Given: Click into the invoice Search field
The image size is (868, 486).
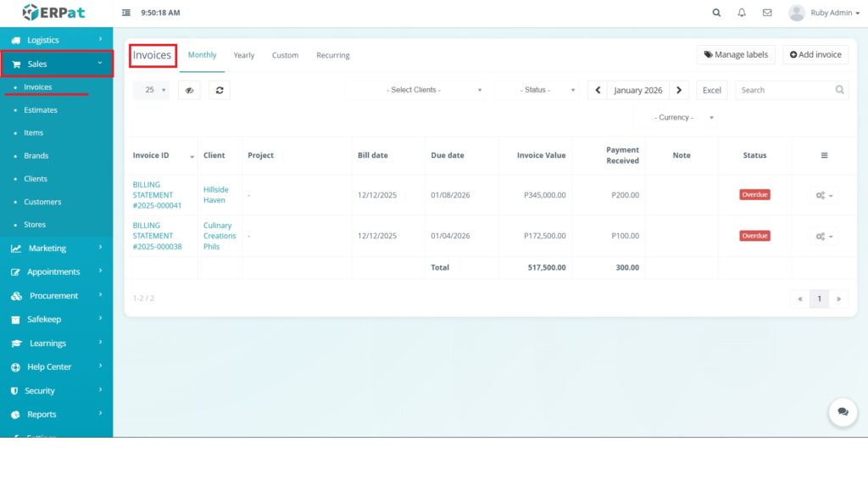Looking at the screenshot, I should pyautogui.click(x=784, y=90).
